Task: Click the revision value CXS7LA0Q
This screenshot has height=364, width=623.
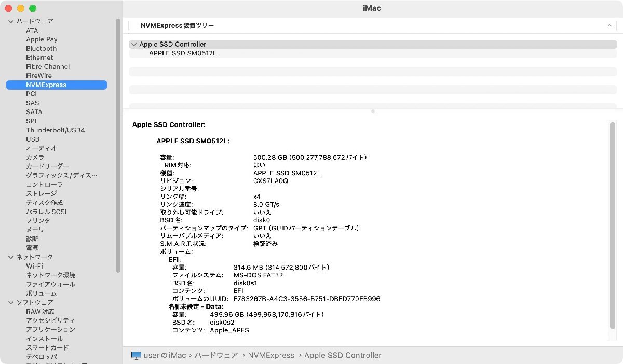Action: (270, 181)
